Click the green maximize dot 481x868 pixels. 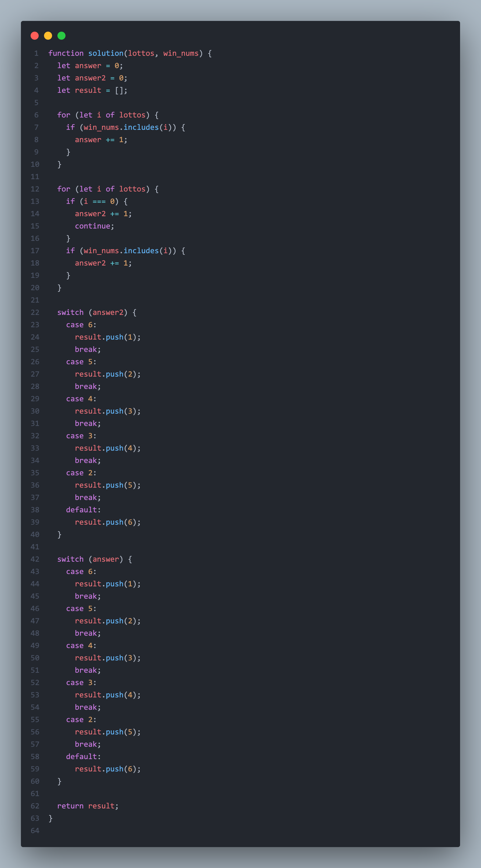pos(61,36)
